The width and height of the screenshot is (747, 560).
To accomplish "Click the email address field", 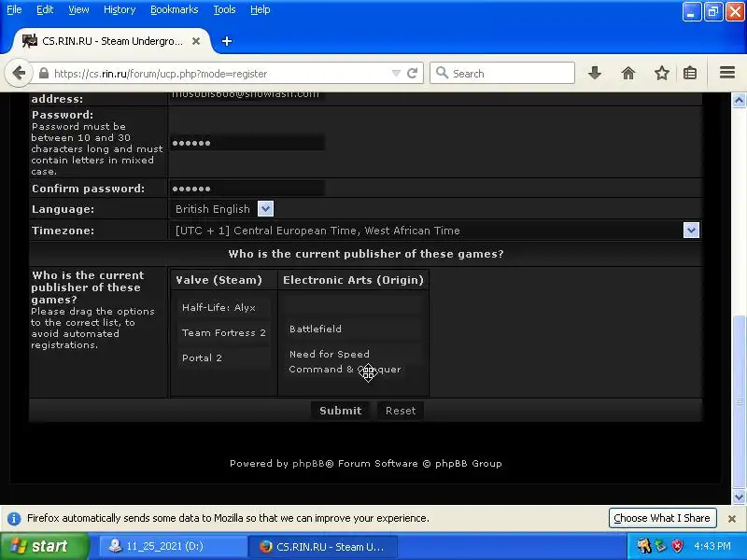I will click(x=247, y=96).
